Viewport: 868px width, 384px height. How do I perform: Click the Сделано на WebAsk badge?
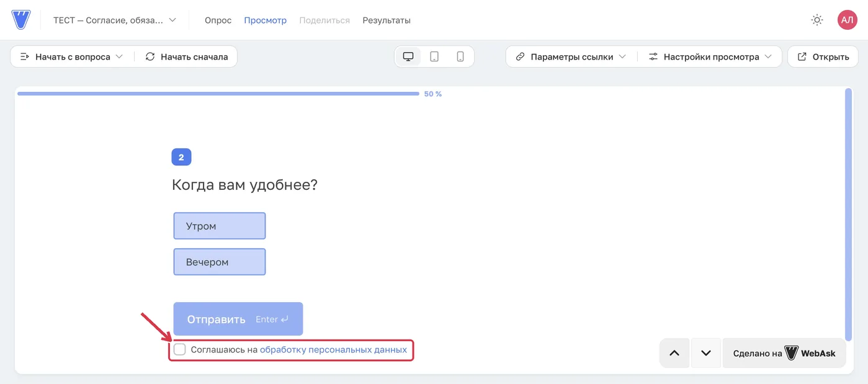point(784,353)
